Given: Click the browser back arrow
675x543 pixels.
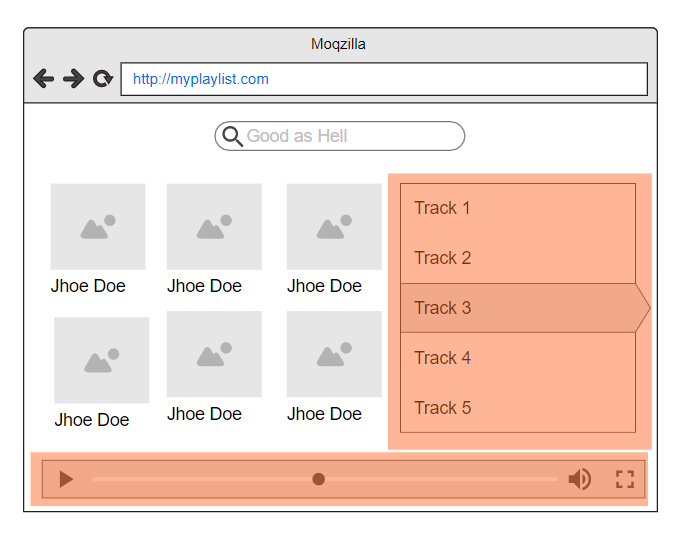Looking at the screenshot, I should (x=43, y=78).
